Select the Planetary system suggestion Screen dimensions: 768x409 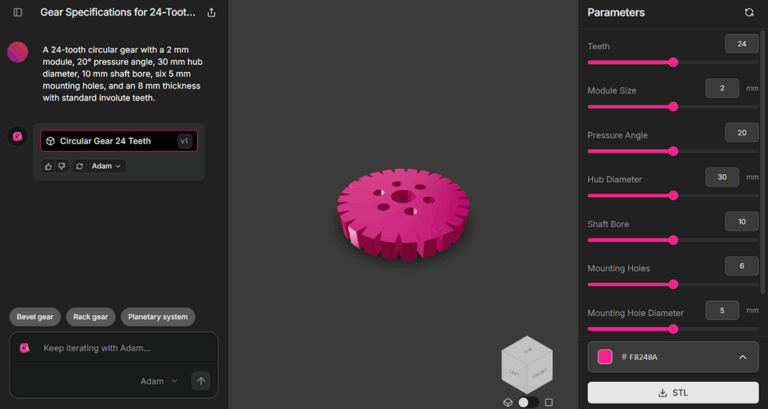coord(158,317)
